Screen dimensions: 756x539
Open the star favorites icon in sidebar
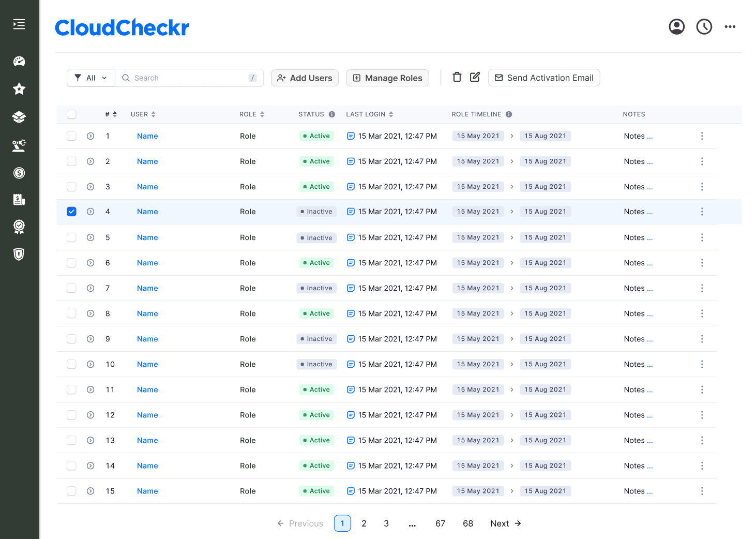tap(19, 89)
